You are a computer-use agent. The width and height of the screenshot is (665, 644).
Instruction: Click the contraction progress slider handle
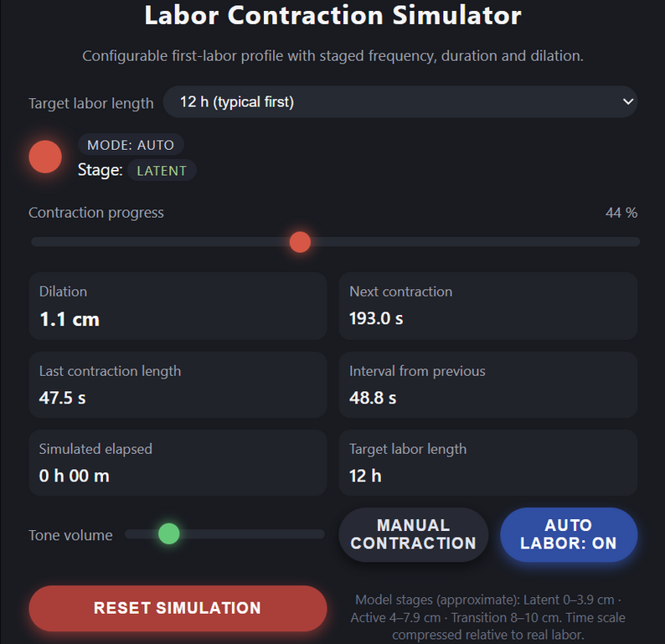[300, 242]
